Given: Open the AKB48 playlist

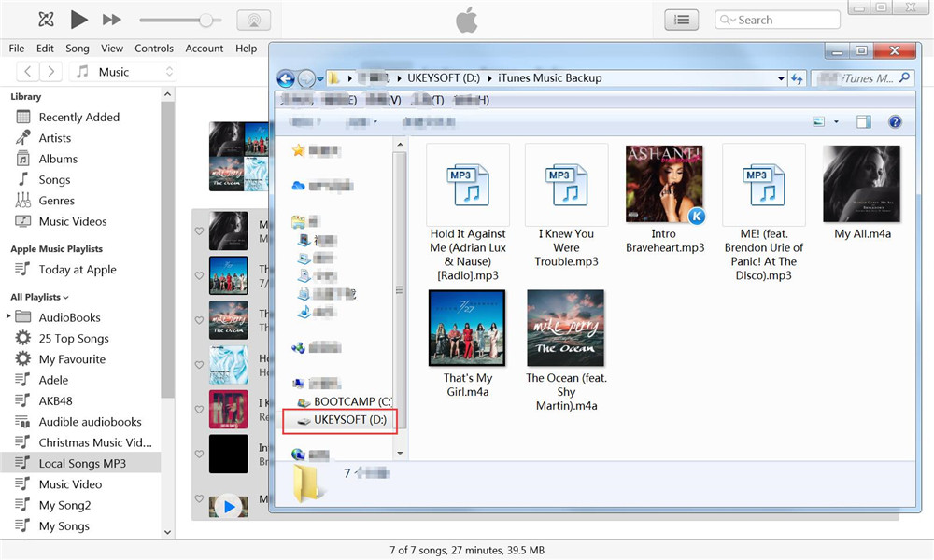Looking at the screenshot, I should coord(55,401).
